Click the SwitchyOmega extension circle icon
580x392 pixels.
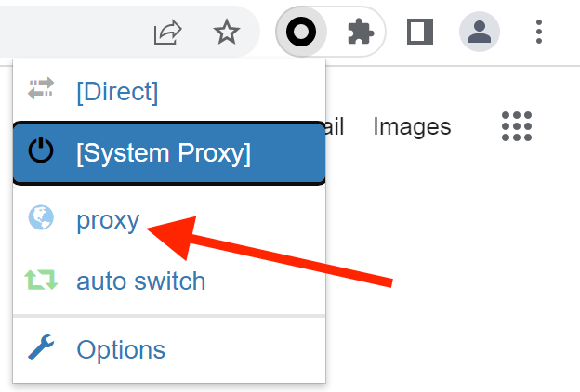[x=304, y=33]
